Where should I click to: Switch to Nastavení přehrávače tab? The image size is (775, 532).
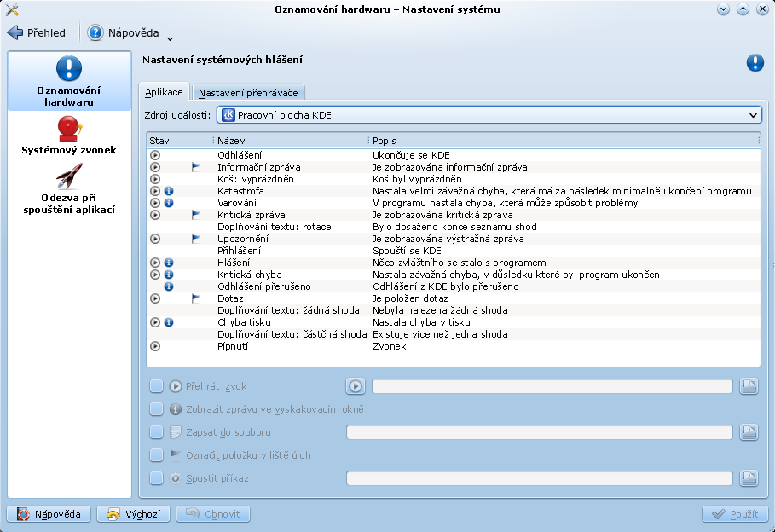coord(248,93)
